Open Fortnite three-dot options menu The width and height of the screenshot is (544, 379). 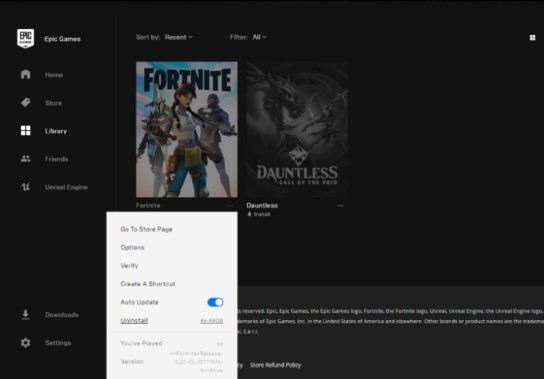(230, 205)
